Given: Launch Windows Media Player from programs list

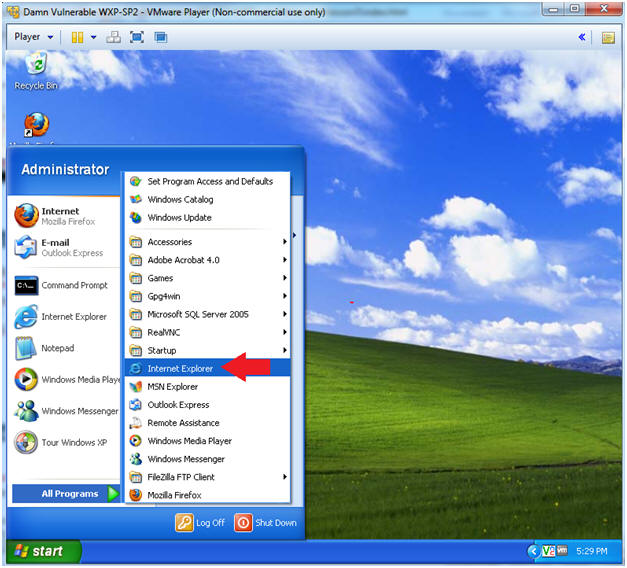Looking at the screenshot, I should tap(208, 441).
